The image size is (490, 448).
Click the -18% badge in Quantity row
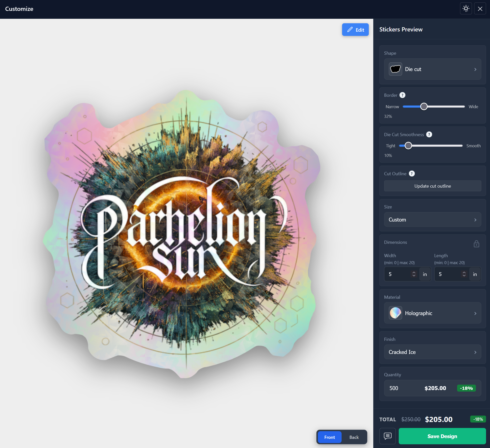[466, 388]
